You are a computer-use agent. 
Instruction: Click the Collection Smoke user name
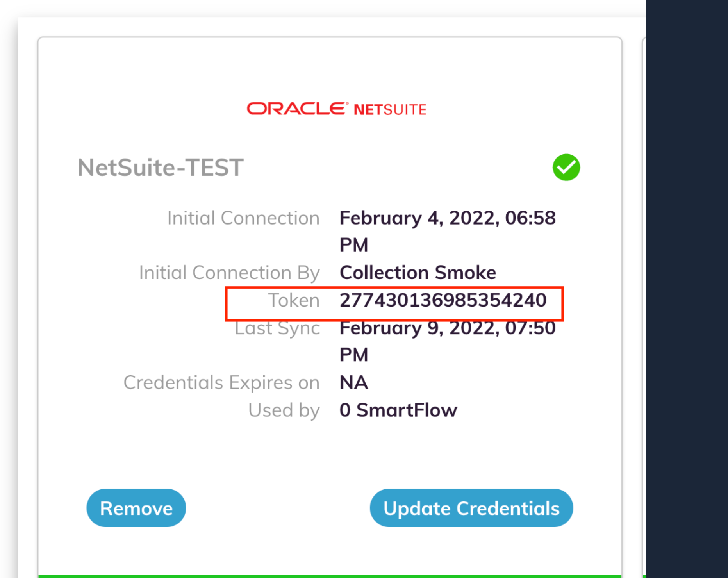[418, 273]
